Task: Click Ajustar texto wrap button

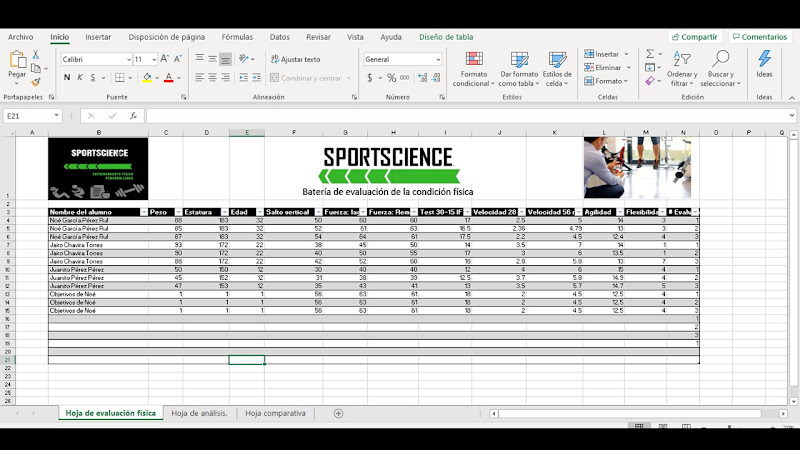Action: point(295,59)
